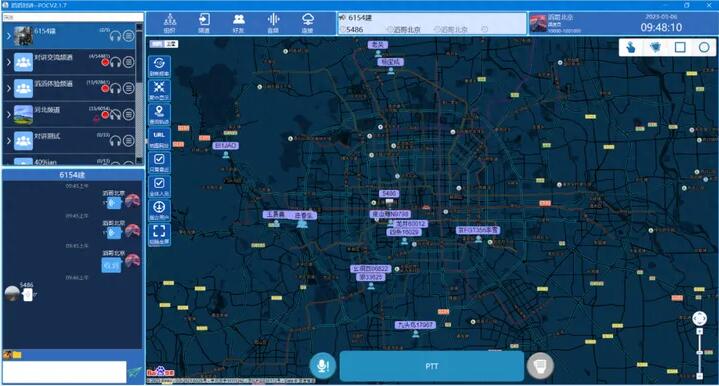This screenshot has width=719, height=386.
Task: Select the hand pointer map tool
Action: [x=631, y=47]
